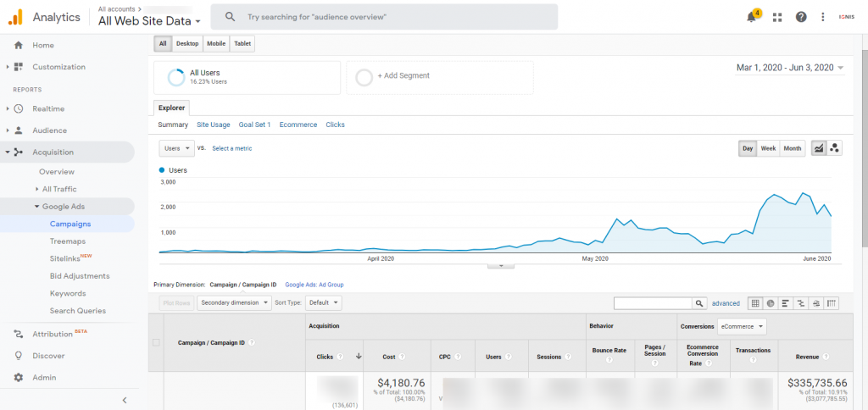Open the date range picker

(789, 68)
